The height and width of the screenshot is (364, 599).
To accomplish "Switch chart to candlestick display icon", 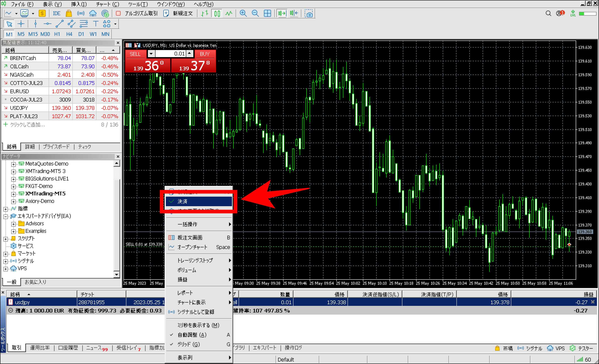I will tap(217, 13).
